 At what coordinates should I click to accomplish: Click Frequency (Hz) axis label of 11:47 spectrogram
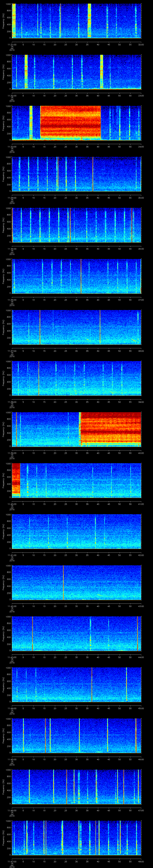coord(3,838)
